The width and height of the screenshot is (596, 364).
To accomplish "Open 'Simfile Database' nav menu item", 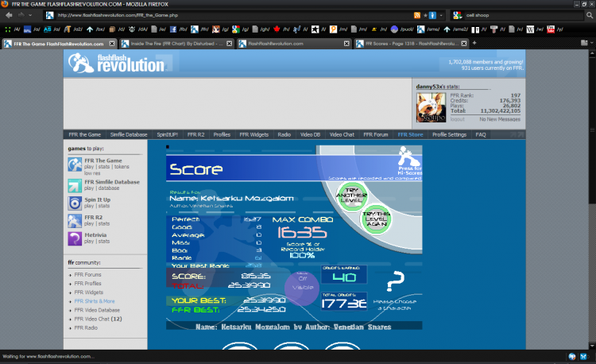I will [x=129, y=134].
